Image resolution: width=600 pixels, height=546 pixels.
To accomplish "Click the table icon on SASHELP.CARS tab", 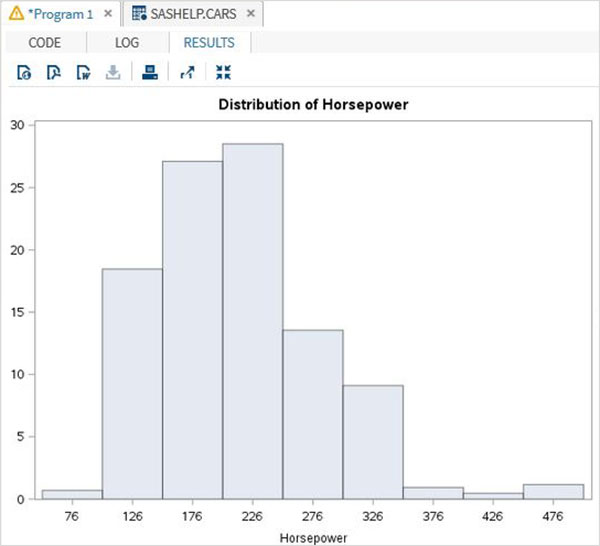I will click(139, 14).
